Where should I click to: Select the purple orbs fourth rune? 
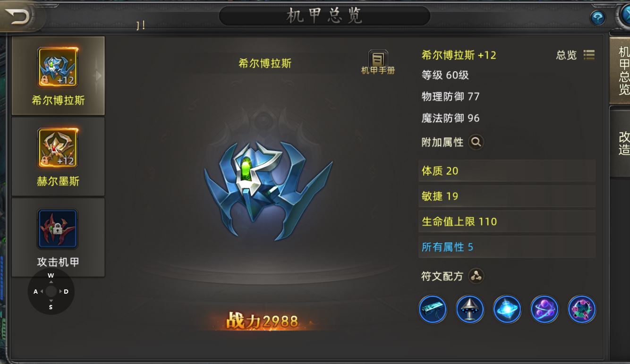(545, 310)
